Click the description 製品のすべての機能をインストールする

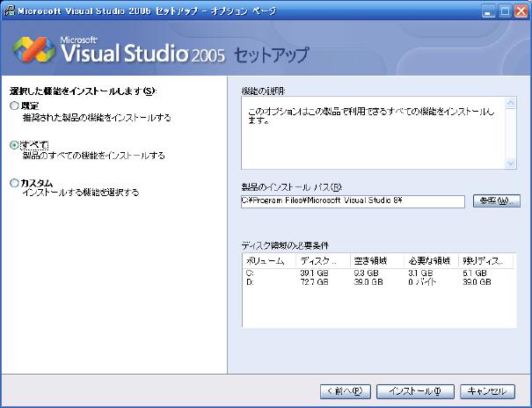click(x=93, y=156)
